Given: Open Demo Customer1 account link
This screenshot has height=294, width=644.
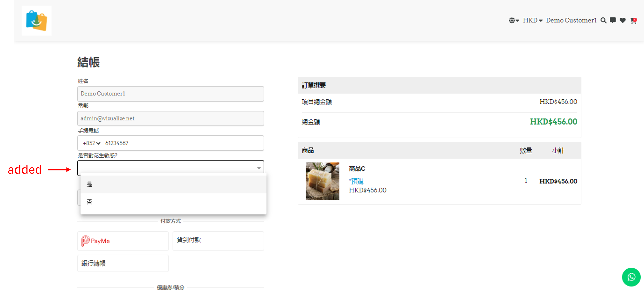Looking at the screenshot, I should [571, 20].
